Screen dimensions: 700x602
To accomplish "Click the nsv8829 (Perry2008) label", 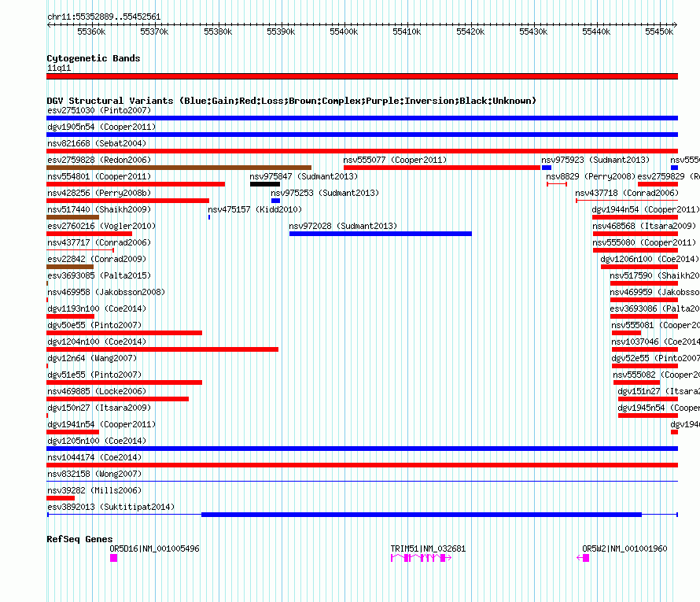I will 591,176.
